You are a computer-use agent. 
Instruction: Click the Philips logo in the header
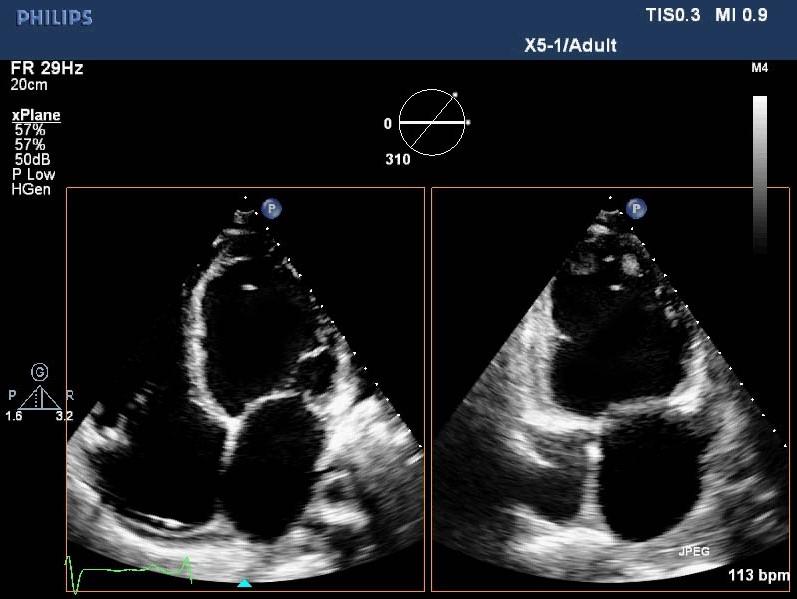55,18
